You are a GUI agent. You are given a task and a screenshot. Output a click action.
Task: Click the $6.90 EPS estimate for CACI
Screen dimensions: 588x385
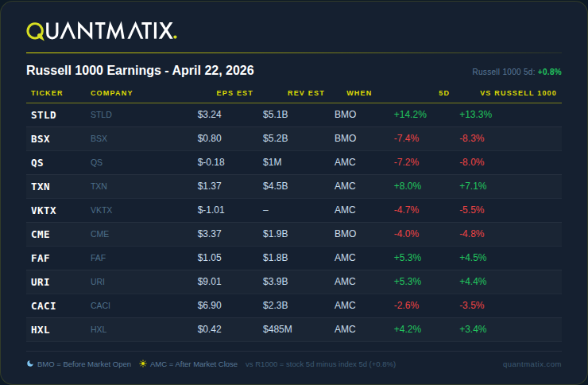(x=210, y=305)
